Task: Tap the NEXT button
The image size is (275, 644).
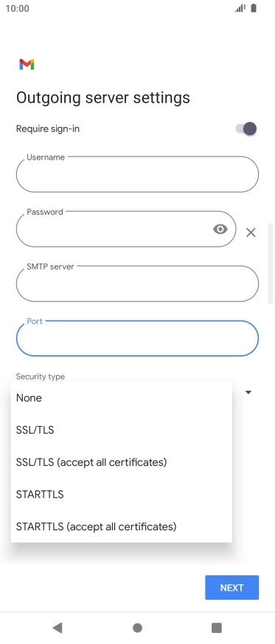Action: point(232,587)
